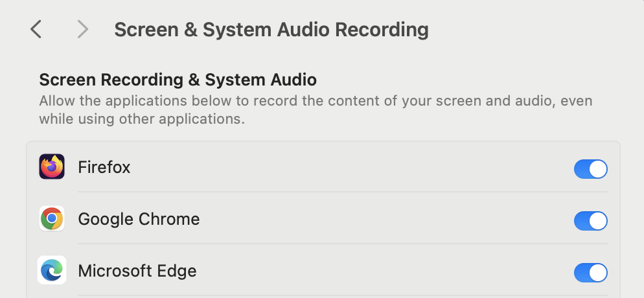Disable screen recording for Firefox
644x298 pixels.
point(591,169)
